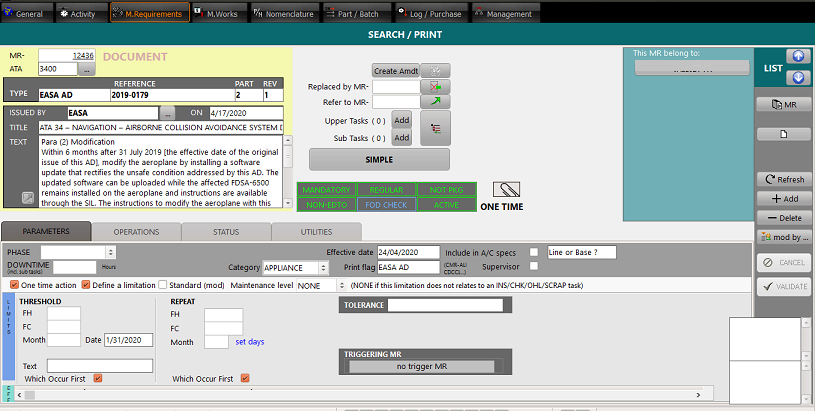This screenshot has width=815, height=411.
Task: Open the M.Works module
Action: (220, 14)
